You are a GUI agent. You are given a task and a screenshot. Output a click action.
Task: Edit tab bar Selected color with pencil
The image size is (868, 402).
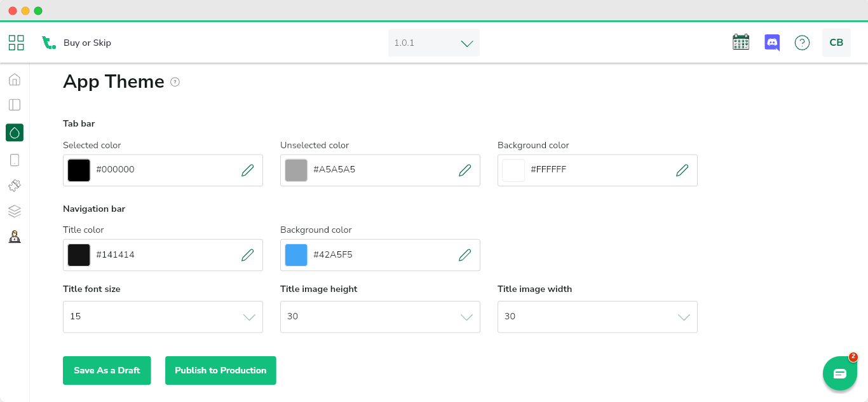coord(248,170)
